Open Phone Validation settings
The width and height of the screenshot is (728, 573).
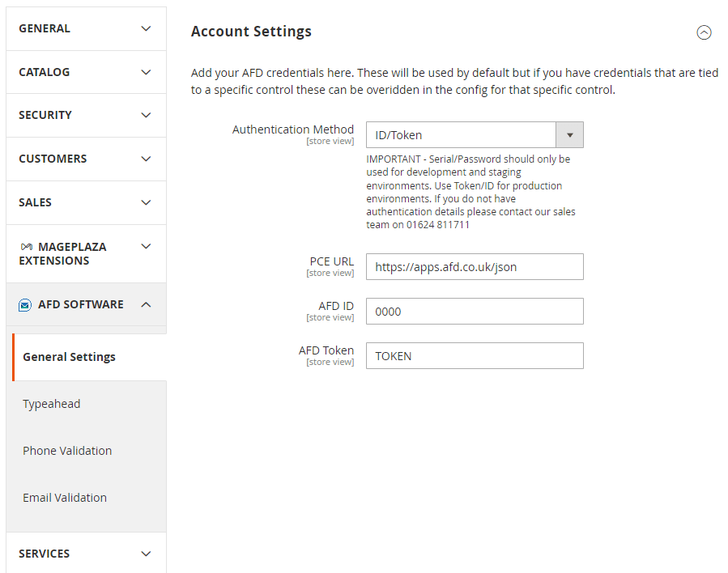pos(67,451)
